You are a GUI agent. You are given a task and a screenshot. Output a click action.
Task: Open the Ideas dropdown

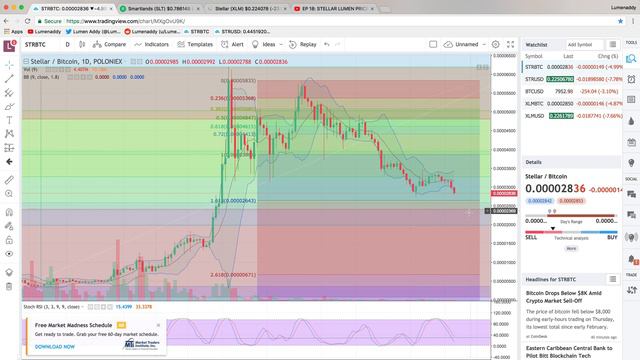[267, 44]
